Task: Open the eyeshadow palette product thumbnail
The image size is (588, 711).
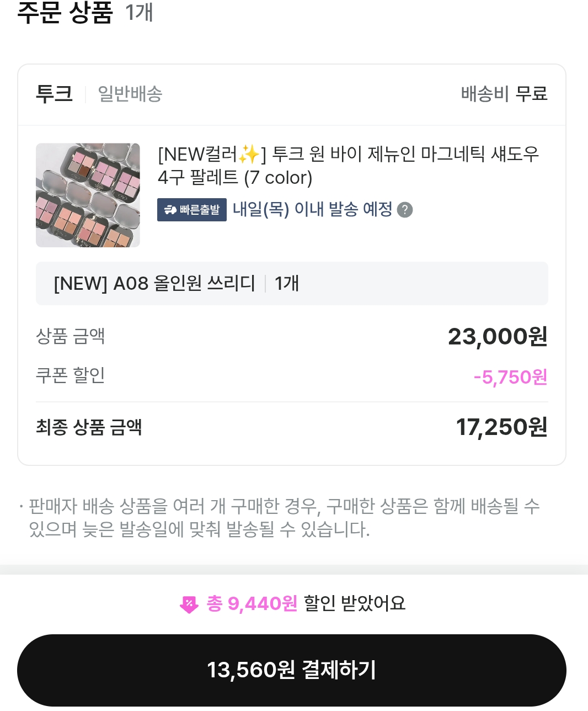Action: pyautogui.click(x=88, y=195)
